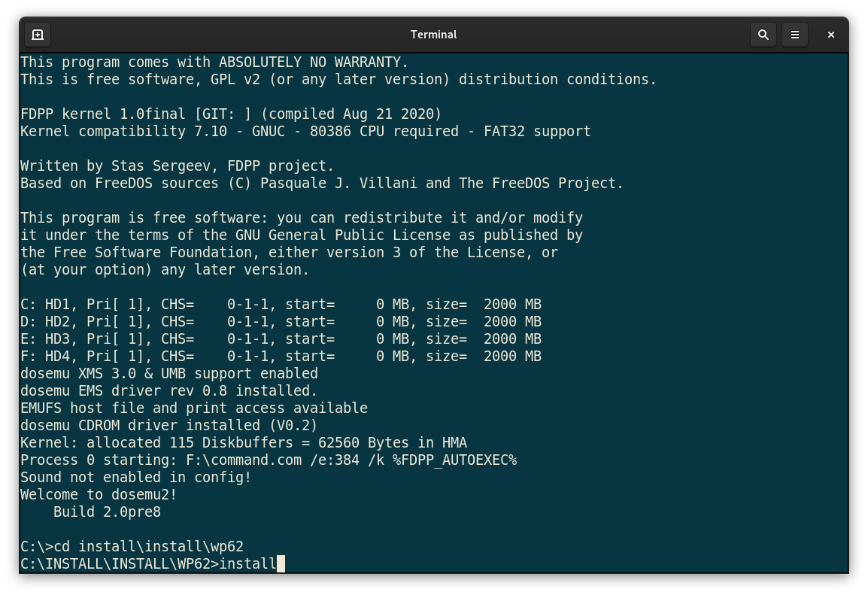This screenshot has height=595, width=868.
Task: Open the hamburger main menu
Action: pos(794,35)
